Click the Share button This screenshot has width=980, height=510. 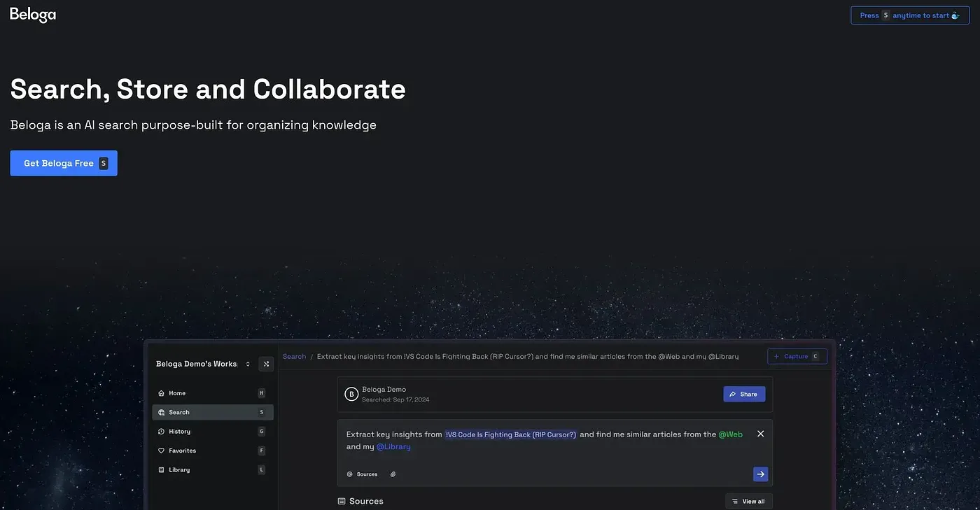tap(744, 394)
